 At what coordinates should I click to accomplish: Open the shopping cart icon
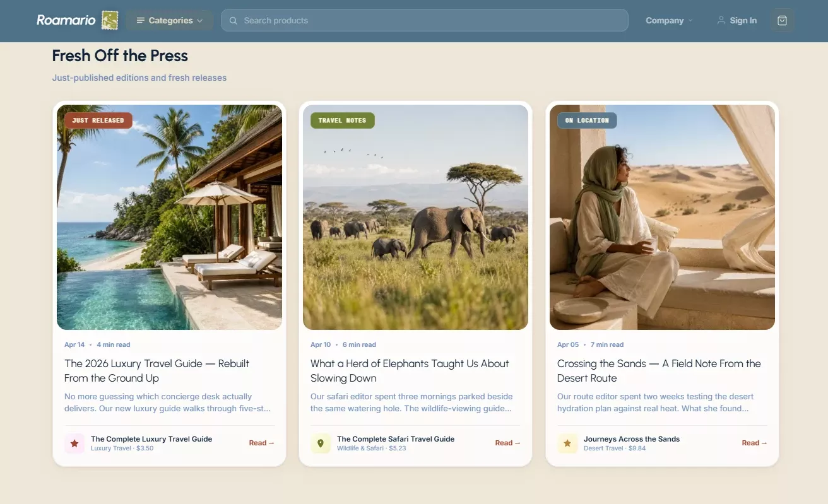782,20
